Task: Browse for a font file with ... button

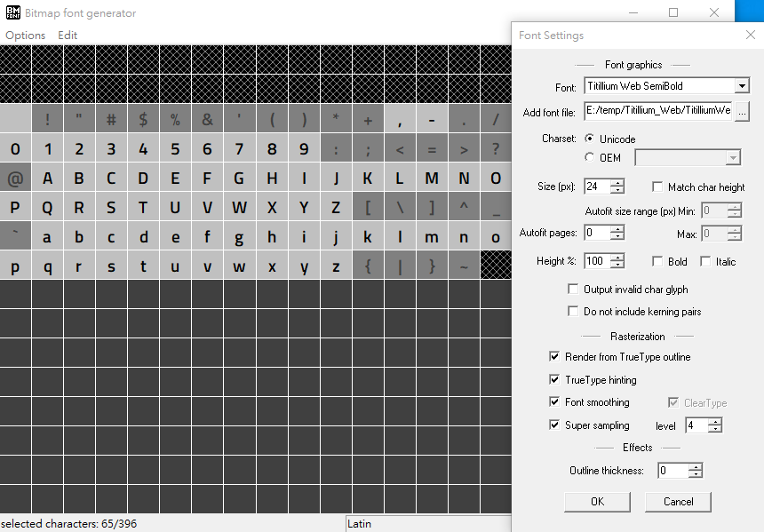Action: pyautogui.click(x=742, y=112)
